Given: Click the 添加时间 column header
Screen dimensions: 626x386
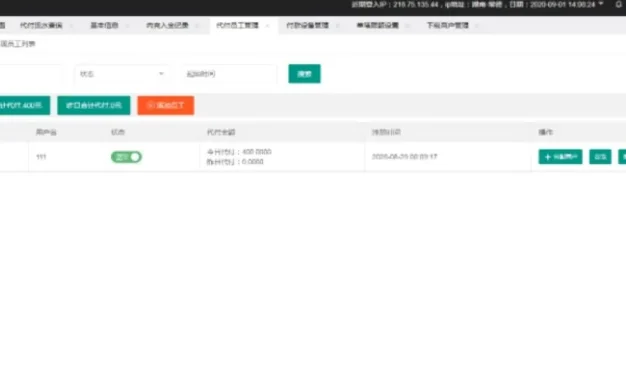Looking at the screenshot, I should coord(386,132).
